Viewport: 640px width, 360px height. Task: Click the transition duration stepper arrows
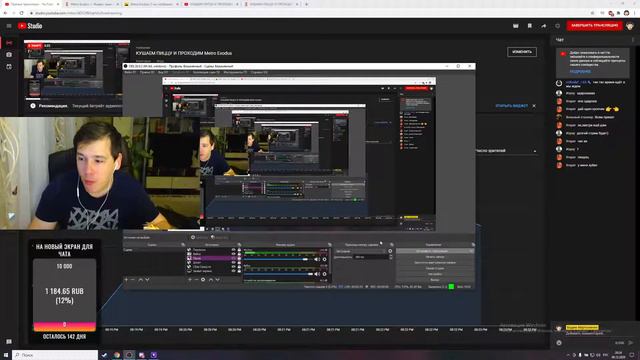point(390,257)
